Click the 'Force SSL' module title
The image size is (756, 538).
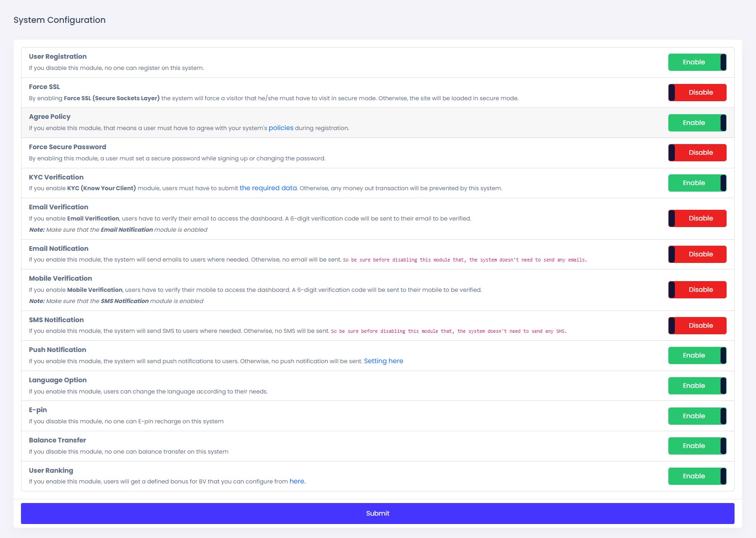(44, 87)
